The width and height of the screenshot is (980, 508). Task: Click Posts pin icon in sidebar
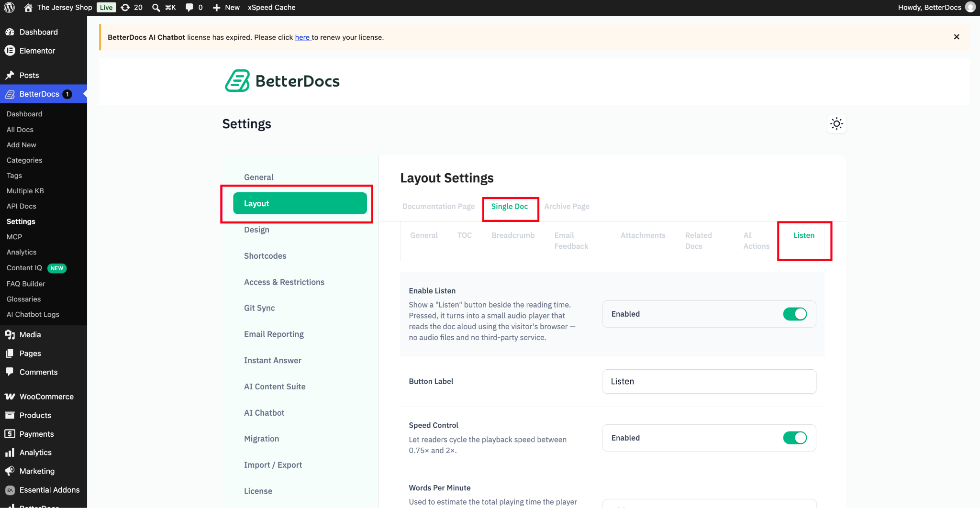click(10, 75)
